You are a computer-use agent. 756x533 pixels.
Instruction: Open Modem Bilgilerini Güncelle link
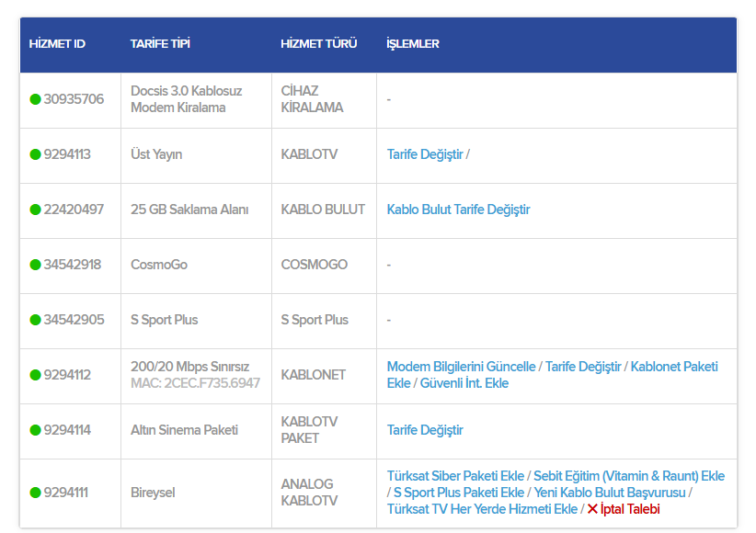click(461, 367)
